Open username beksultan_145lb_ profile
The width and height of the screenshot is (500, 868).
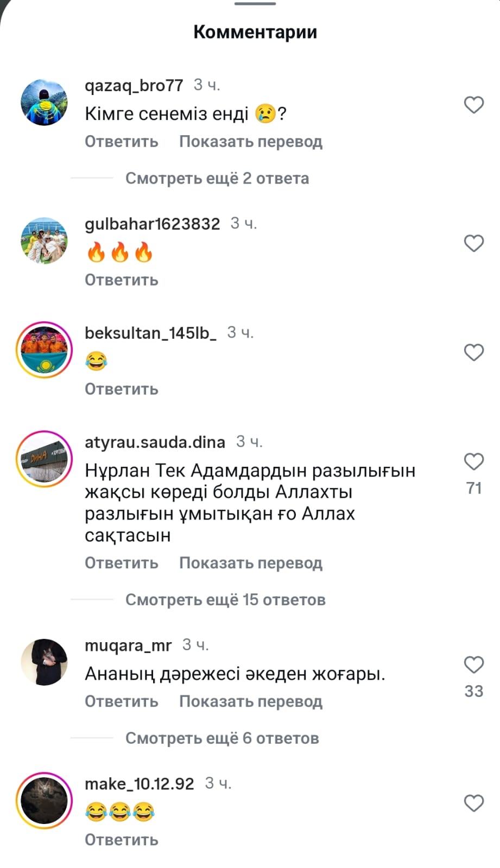pyautogui.click(x=150, y=333)
